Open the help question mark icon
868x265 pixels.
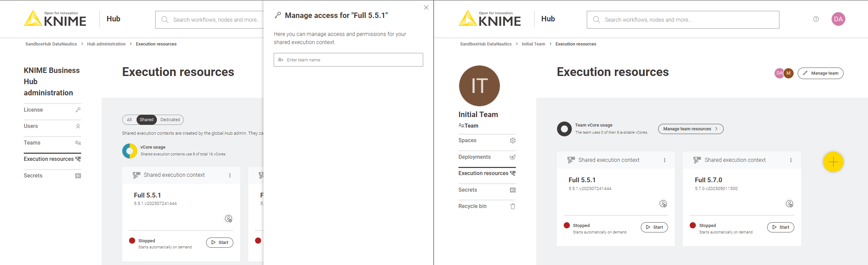816,19
